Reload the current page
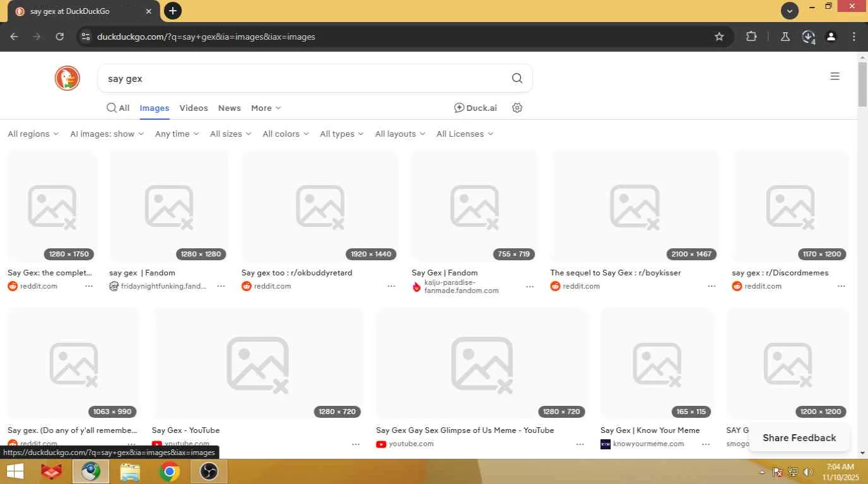Screen dimensions: 868x484 [59, 37]
